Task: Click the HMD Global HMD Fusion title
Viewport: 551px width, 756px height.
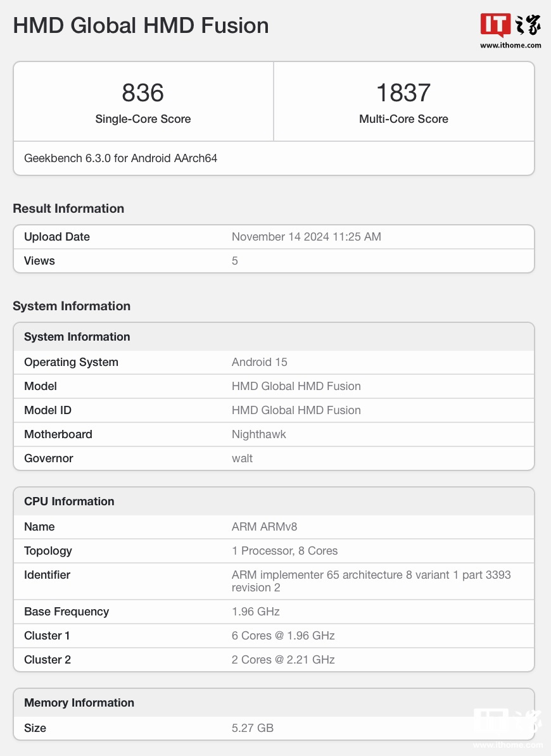Action: coord(141,25)
